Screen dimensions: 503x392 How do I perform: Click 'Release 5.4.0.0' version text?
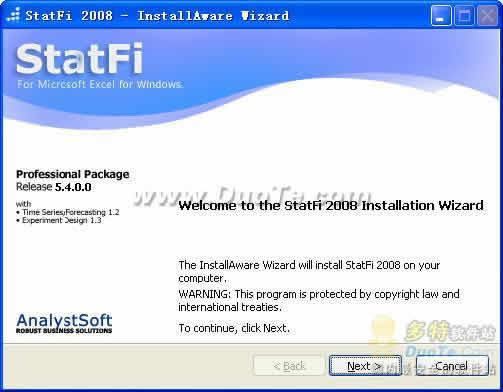click(53, 187)
